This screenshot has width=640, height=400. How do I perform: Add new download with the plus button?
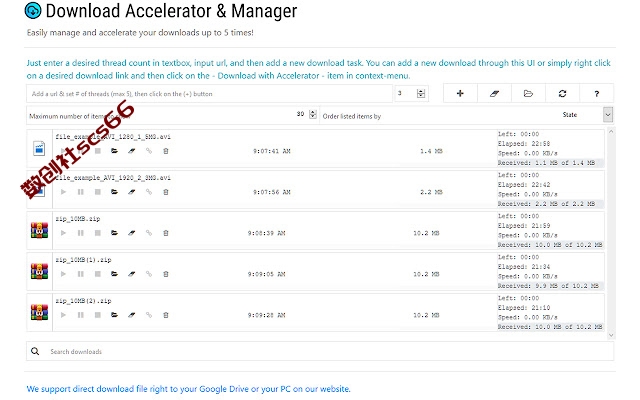(x=460, y=93)
